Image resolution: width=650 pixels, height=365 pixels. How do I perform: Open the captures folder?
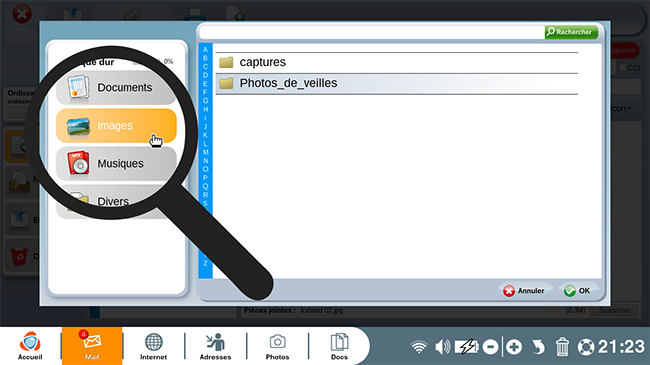click(397, 63)
